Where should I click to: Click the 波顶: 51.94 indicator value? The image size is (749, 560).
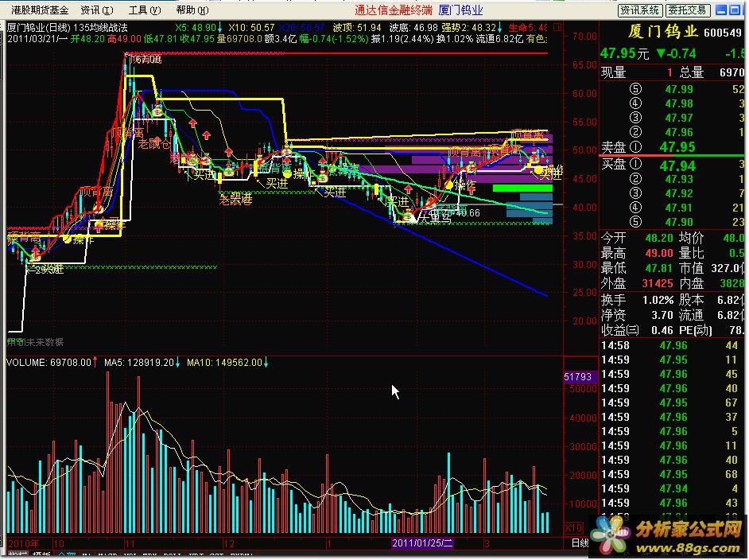357,28
